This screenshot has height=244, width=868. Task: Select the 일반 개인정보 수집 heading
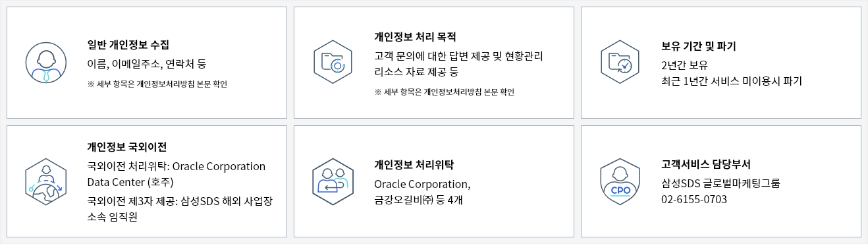point(128,45)
